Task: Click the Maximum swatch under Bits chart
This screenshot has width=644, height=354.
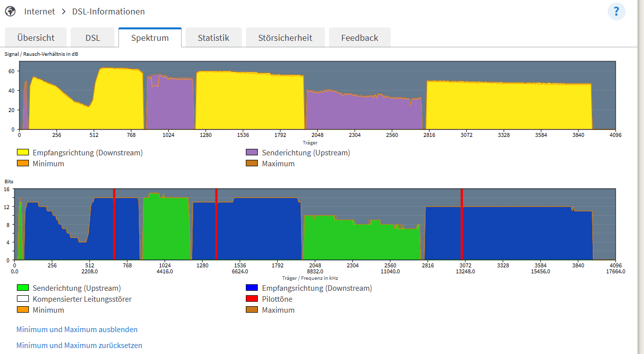Action: pyautogui.click(x=252, y=310)
